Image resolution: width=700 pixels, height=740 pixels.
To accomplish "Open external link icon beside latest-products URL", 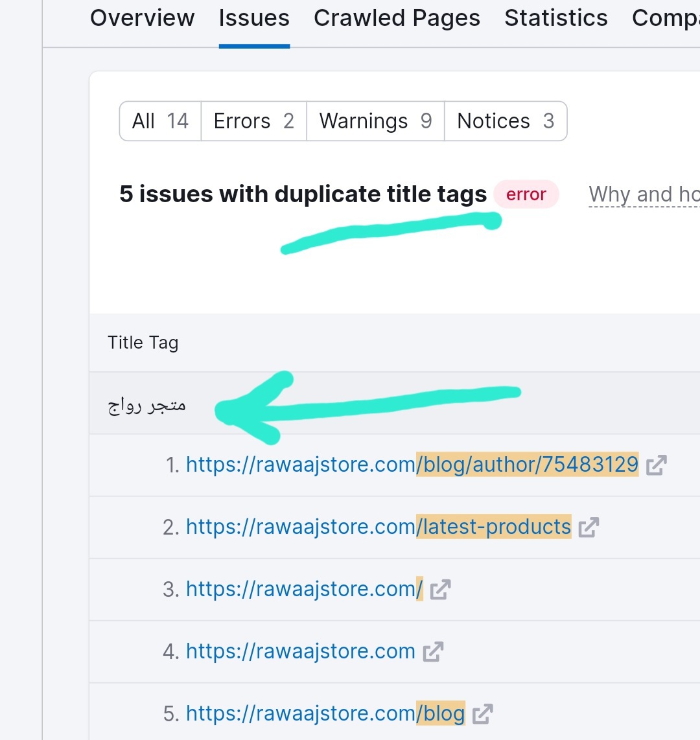I will coord(589,527).
